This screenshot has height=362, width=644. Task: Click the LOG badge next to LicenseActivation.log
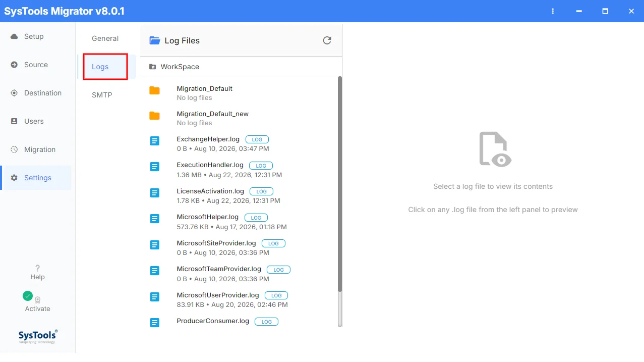(x=262, y=191)
